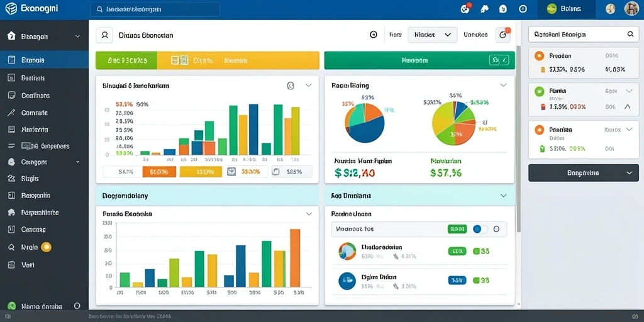Click the clock icon in the bar chart card
This screenshot has width=644, height=322.
pos(291,86)
